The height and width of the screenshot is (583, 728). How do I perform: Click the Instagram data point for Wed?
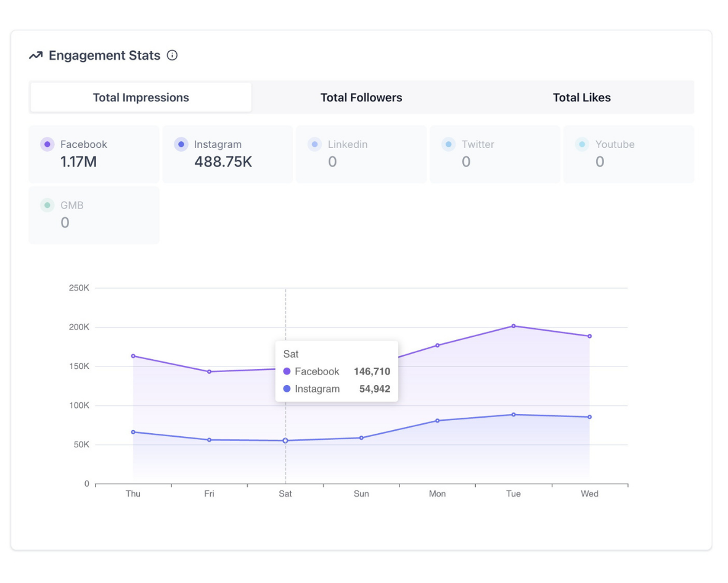click(589, 417)
